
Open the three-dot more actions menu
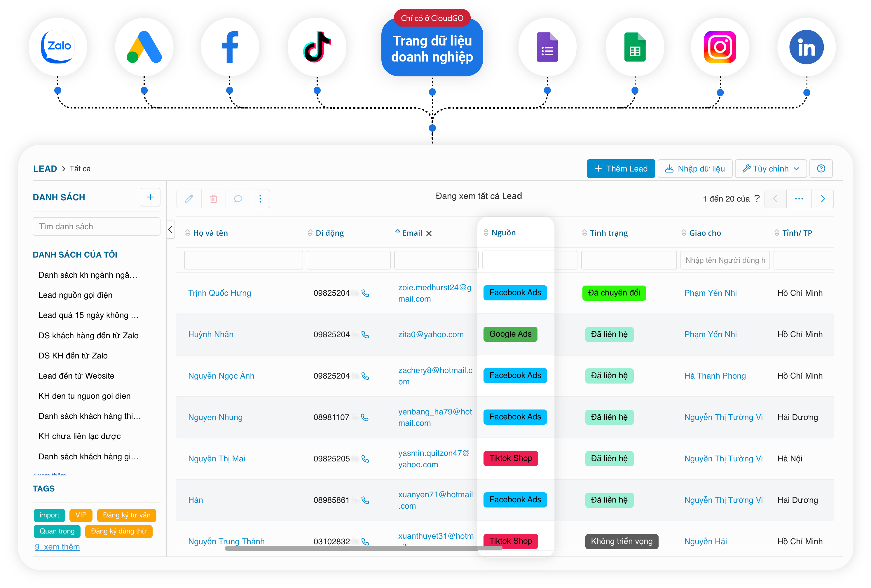260,199
